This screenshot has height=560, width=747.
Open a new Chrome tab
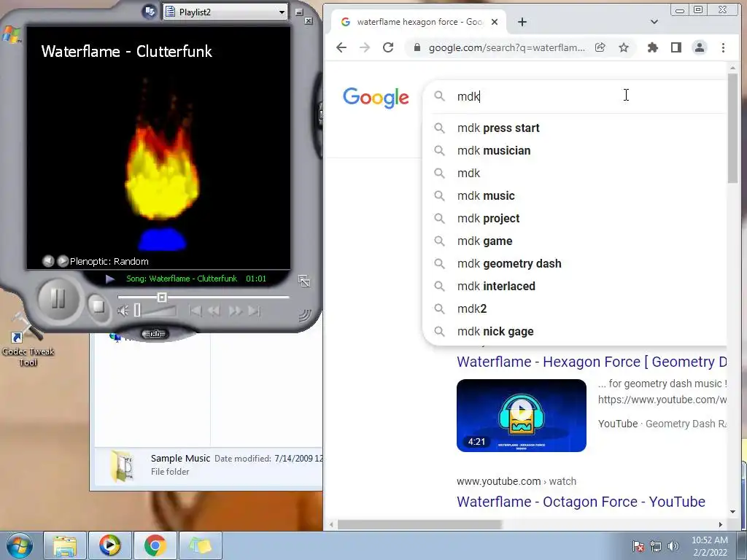(x=522, y=22)
